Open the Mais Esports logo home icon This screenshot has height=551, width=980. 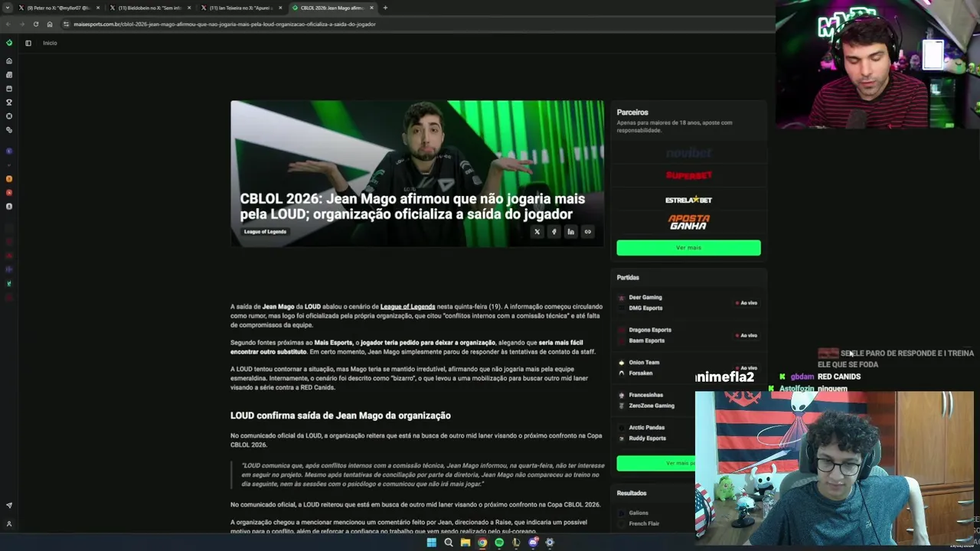tap(9, 43)
